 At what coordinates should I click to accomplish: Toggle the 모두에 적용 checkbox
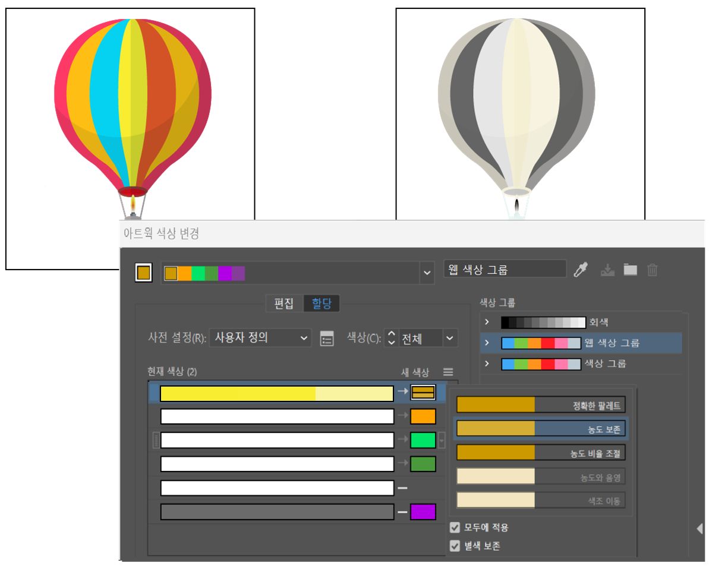pos(455,527)
